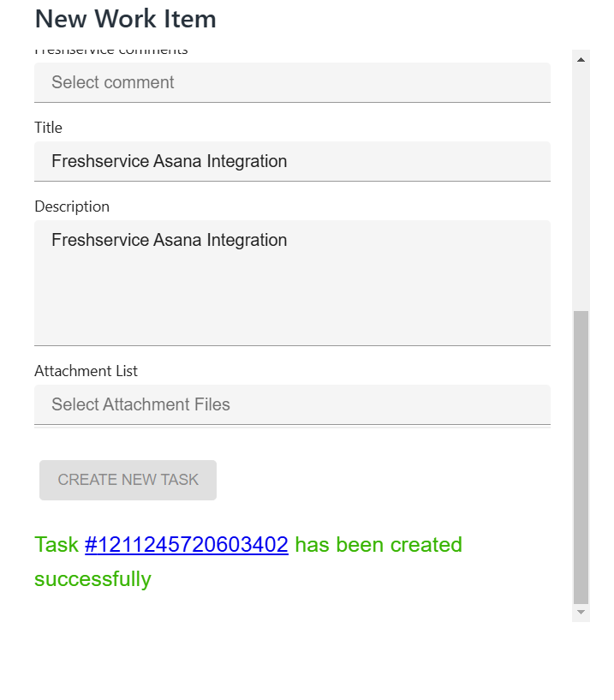Viewport: 614px width, 700px height.
Task: Click the word 'successfully' in the status message
Action: pyautogui.click(x=92, y=579)
